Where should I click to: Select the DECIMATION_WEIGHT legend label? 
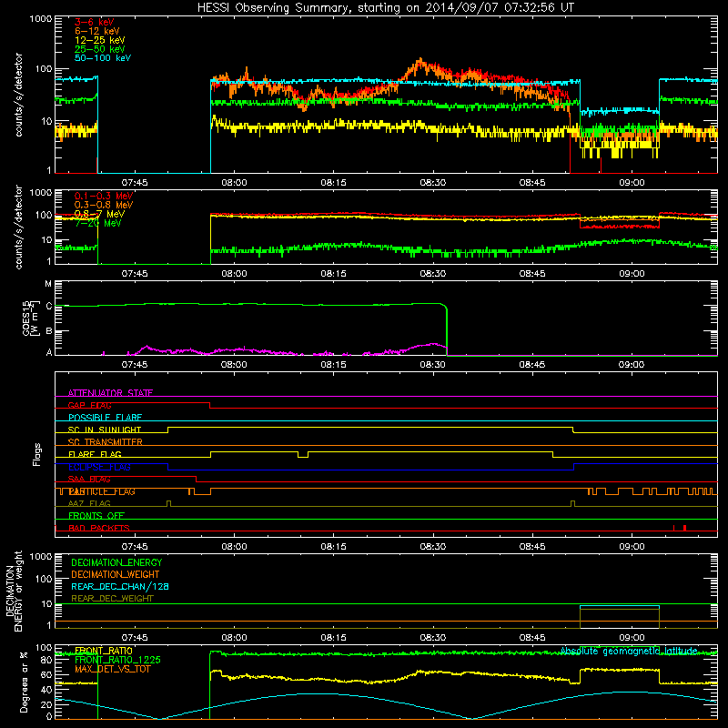116,574
